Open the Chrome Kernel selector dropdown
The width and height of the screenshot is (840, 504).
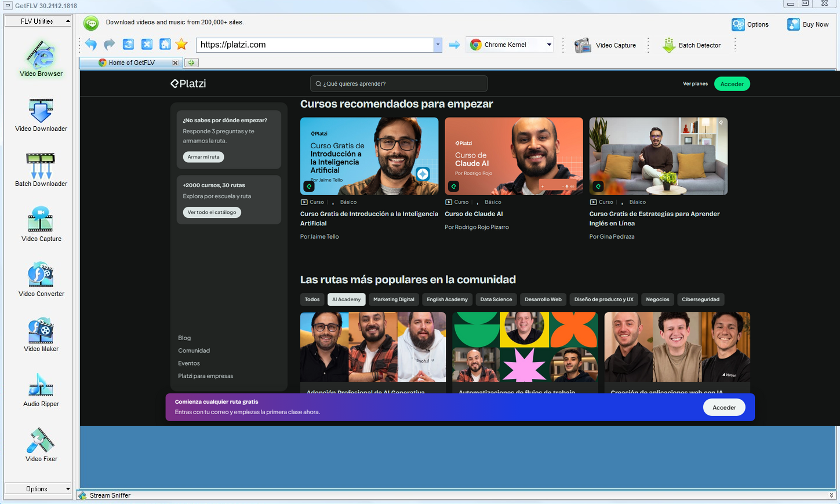(511, 45)
